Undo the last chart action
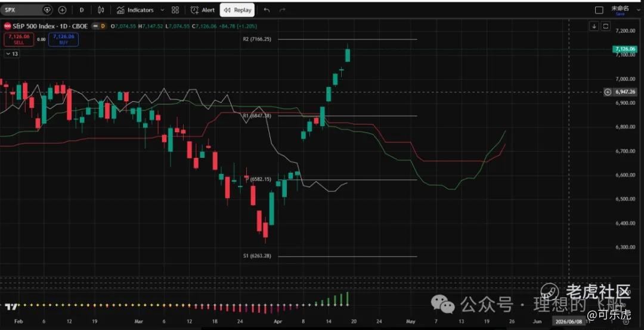 click(x=267, y=10)
